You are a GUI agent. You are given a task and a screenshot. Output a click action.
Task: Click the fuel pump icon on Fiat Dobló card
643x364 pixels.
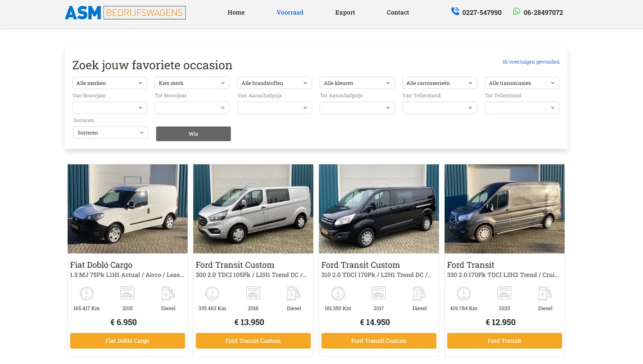(x=168, y=293)
